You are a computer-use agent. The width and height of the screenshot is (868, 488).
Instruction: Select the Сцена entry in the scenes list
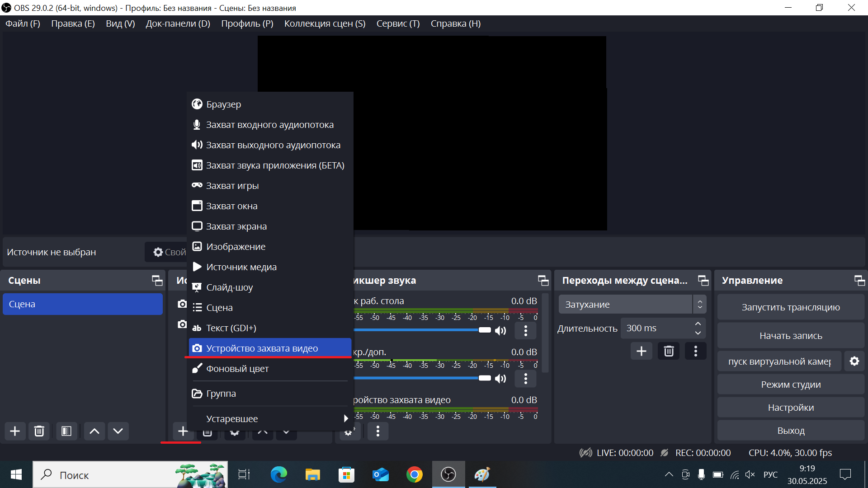coord(83,304)
